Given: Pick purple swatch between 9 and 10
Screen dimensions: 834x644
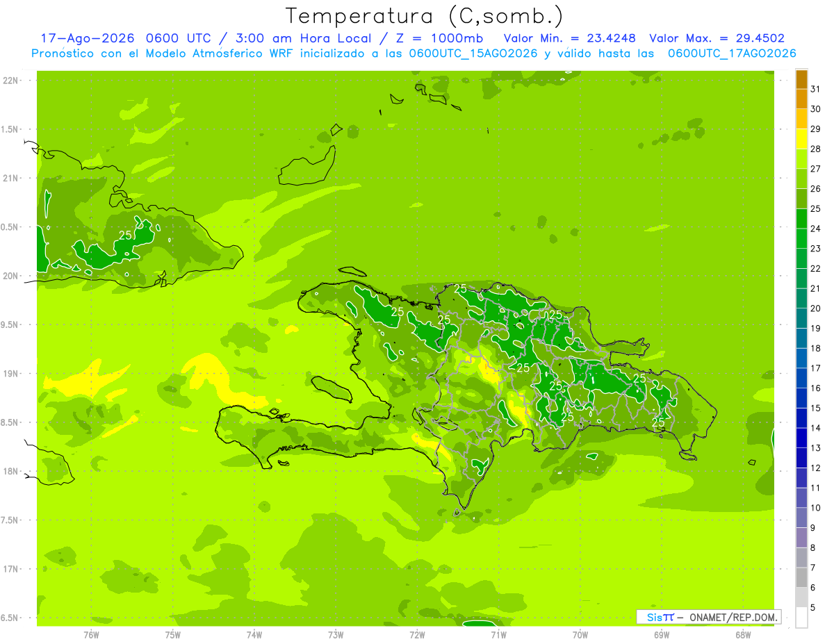Looking at the screenshot, I should coord(801,518).
